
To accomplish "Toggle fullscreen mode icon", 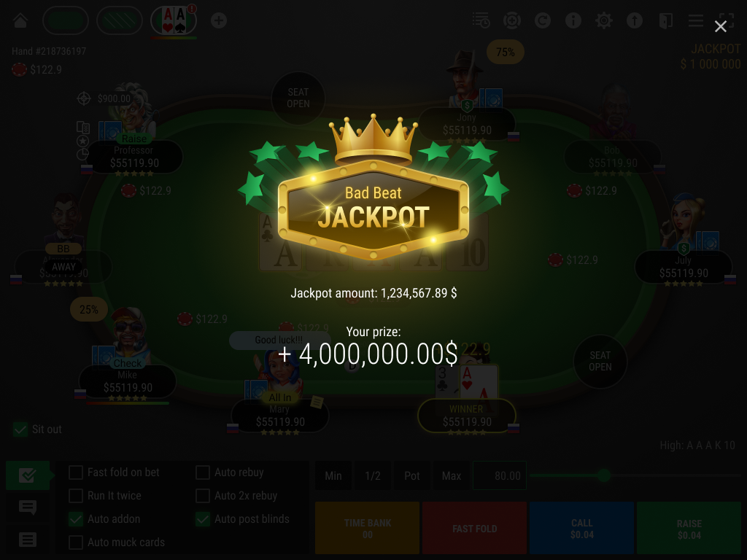I will pos(727,20).
